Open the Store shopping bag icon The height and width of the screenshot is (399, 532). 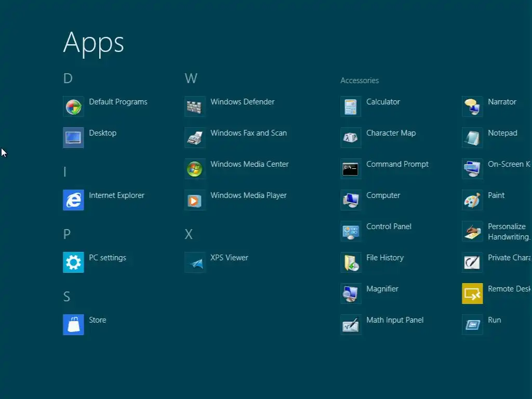click(x=73, y=325)
